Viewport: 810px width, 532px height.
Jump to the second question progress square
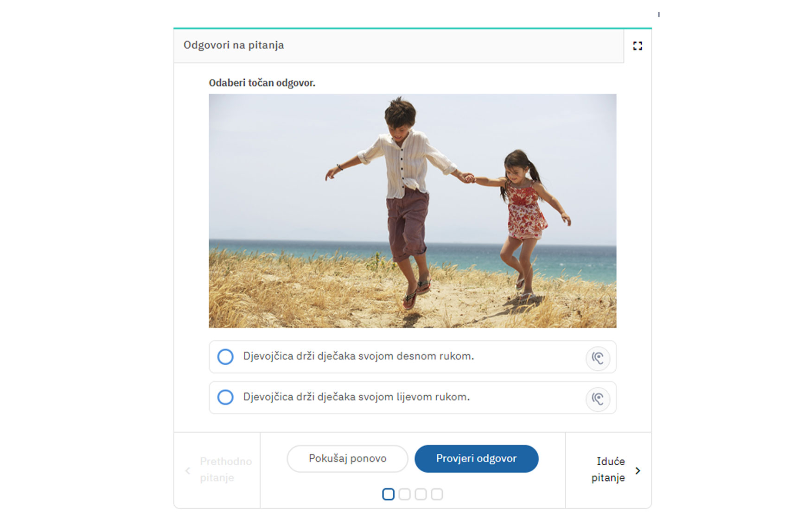pos(404,494)
